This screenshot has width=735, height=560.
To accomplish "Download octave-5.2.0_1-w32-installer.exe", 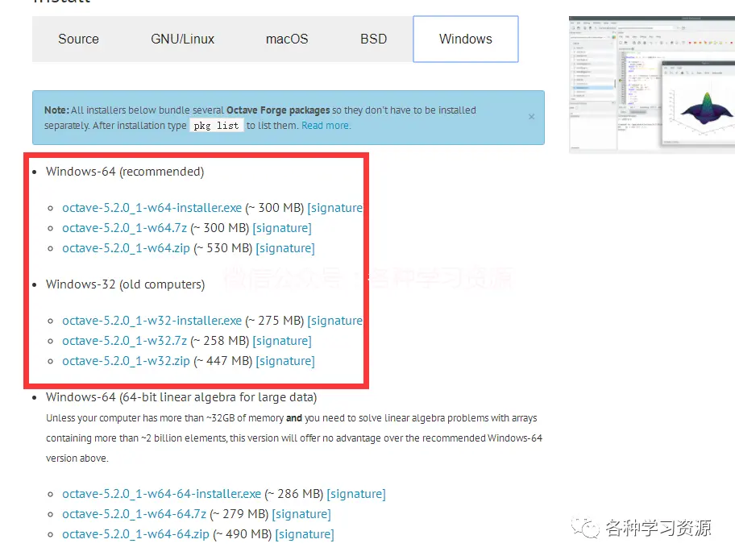I will point(152,321).
